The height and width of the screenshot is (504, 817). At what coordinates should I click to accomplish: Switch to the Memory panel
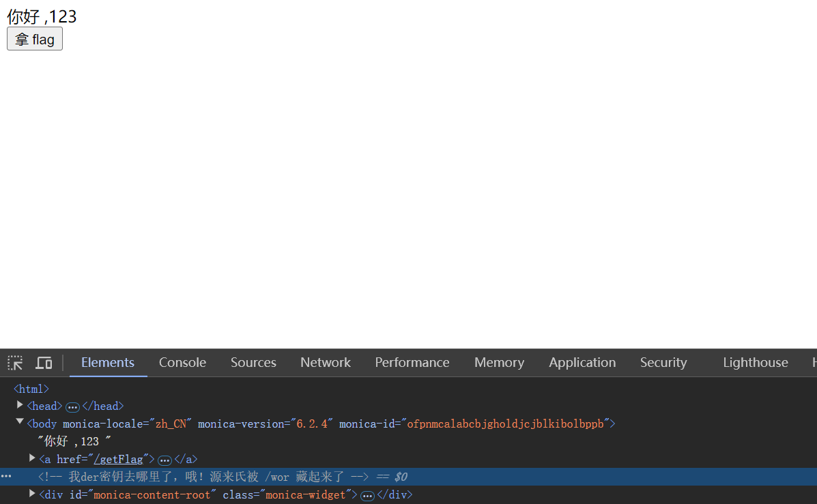[499, 362]
